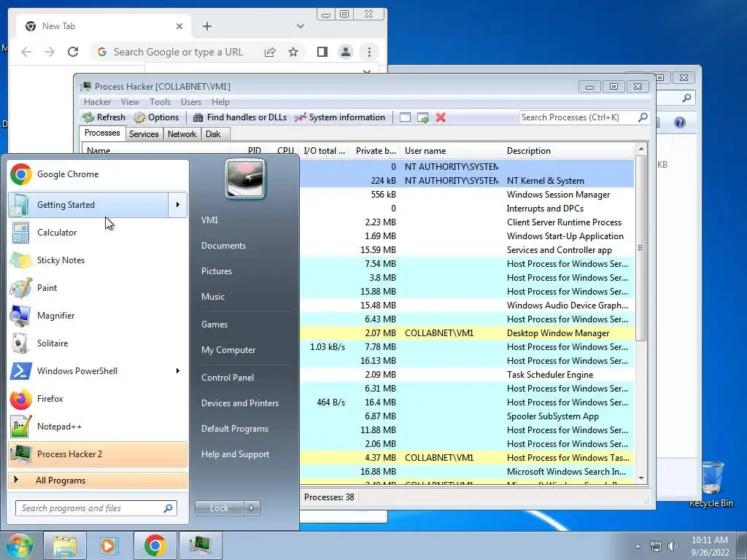Click the find window and thread icon
747x560 pixels.
pyautogui.click(x=422, y=117)
